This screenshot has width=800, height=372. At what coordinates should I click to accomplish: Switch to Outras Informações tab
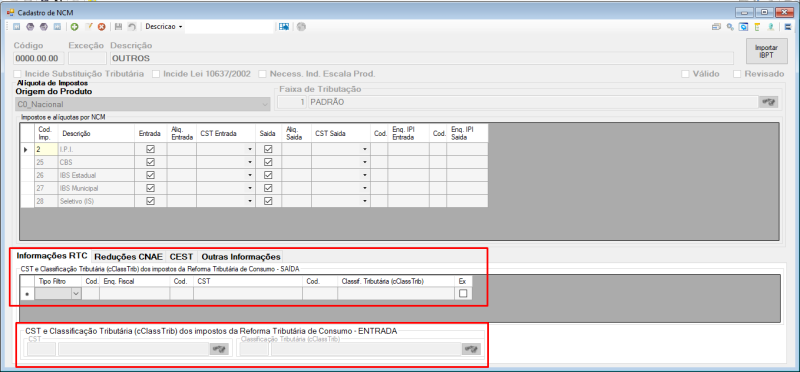(x=241, y=256)
